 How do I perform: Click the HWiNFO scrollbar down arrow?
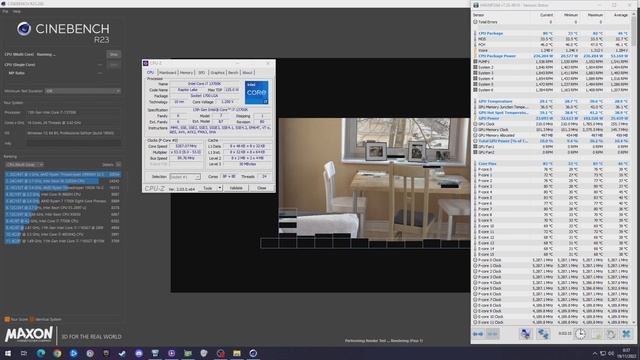(x=633, y=322)
